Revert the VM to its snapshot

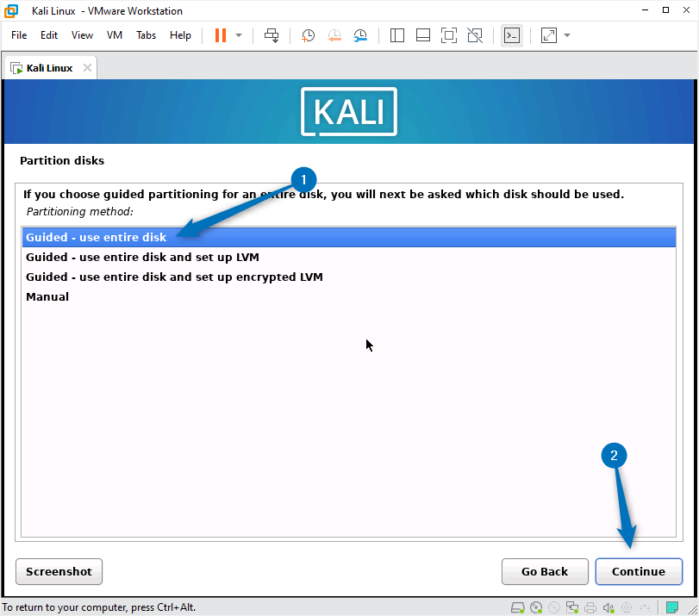(x=334, y=35)
